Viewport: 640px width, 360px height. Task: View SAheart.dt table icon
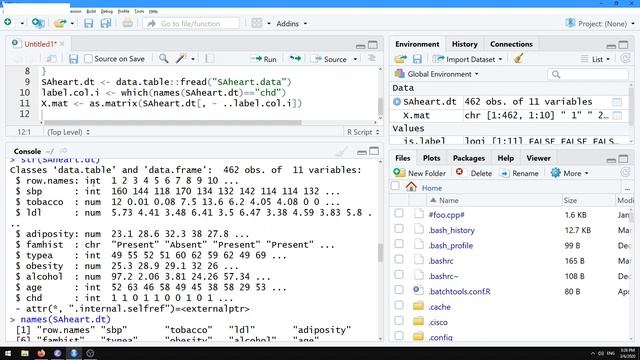[617, 102]
